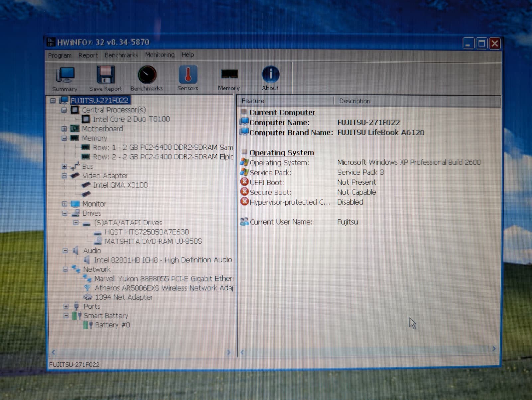Open the Help menu
Screen dimensions: 532x400
(x=188, y=54)
